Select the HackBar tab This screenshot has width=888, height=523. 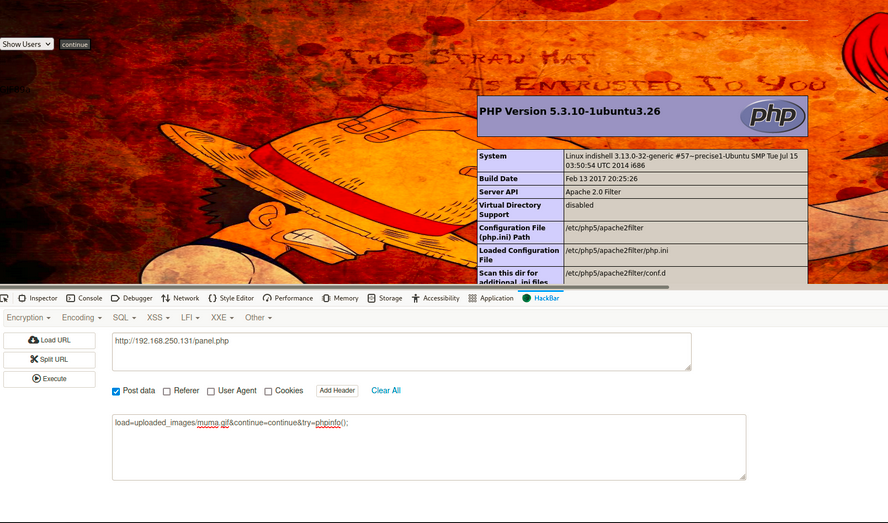541,298
